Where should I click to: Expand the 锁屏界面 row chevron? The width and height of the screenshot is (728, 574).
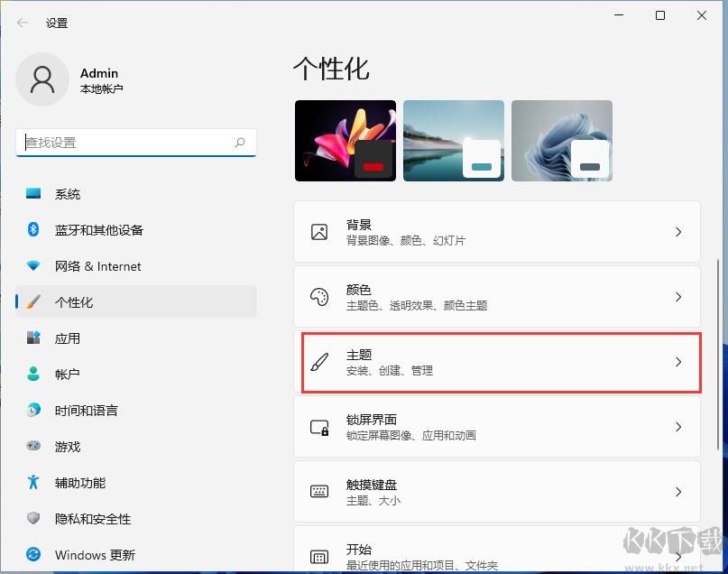[x=678, y=426]
